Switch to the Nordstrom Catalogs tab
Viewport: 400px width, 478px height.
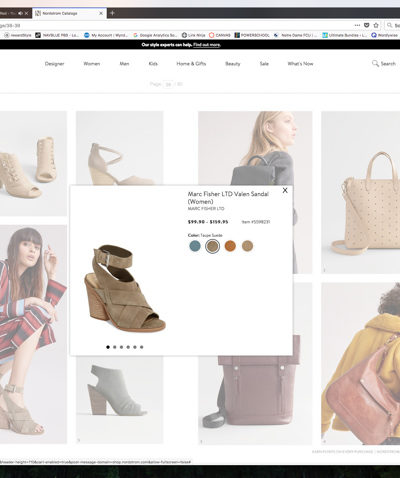[69, 13]
